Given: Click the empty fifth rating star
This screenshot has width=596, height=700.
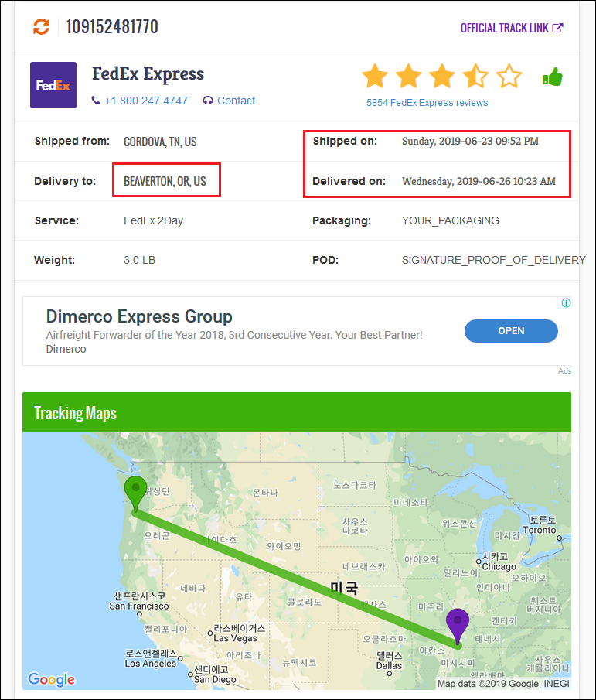Looking at the screenshot, I should pyautogui.click(x=509, y=77).
